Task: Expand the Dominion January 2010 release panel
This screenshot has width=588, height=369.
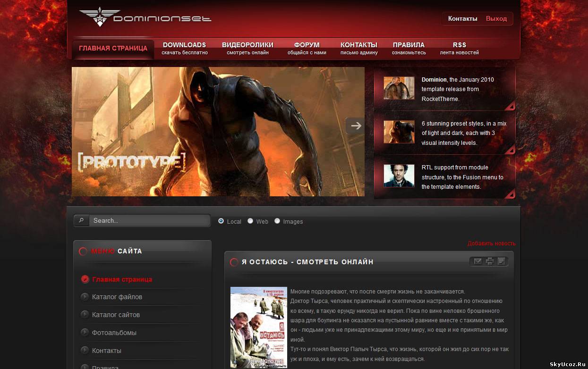Action: coord(510,106)
